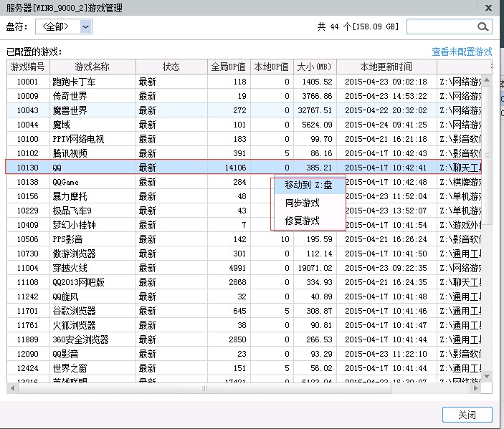Click game number 10043 cell
This screenshot has width=504, height=429.
[x=28, y=110]
